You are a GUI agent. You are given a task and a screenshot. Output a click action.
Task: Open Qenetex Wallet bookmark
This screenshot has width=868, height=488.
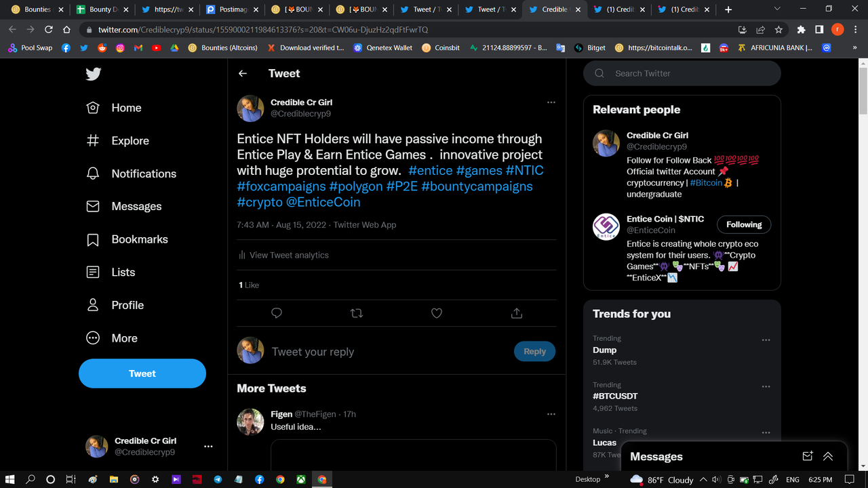tap(382, 48)
